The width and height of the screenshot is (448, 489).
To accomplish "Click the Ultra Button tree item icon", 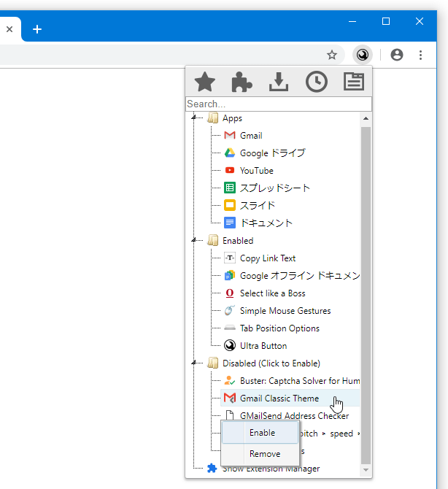I will [x=230, y=345].
